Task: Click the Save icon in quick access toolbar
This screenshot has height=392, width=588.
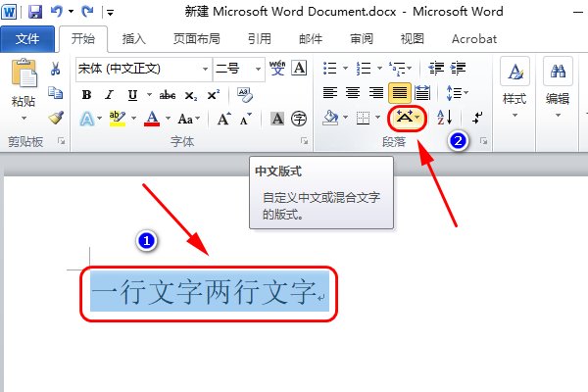Action: click(x=35, y=12)
